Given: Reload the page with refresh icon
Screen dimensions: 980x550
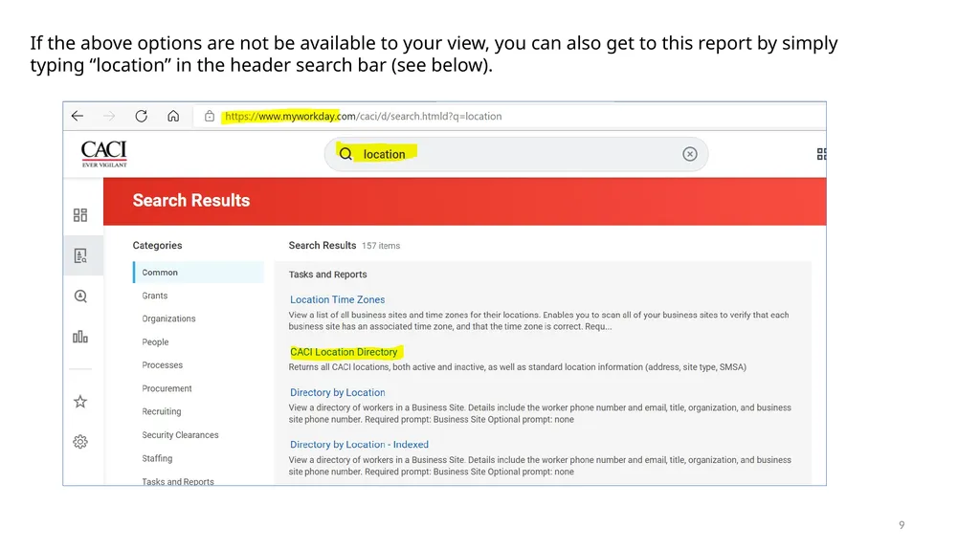Looking at the screenshot, I should (142, 117).
